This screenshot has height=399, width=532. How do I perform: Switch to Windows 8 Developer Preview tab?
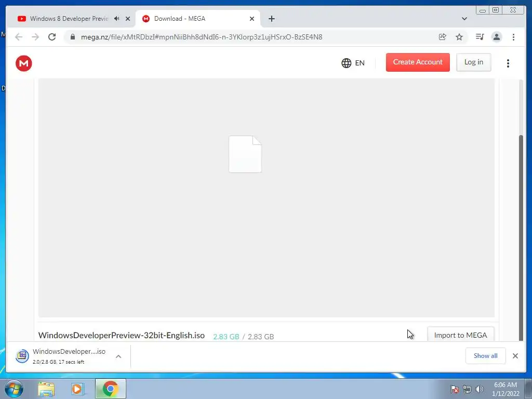(69, 19)
